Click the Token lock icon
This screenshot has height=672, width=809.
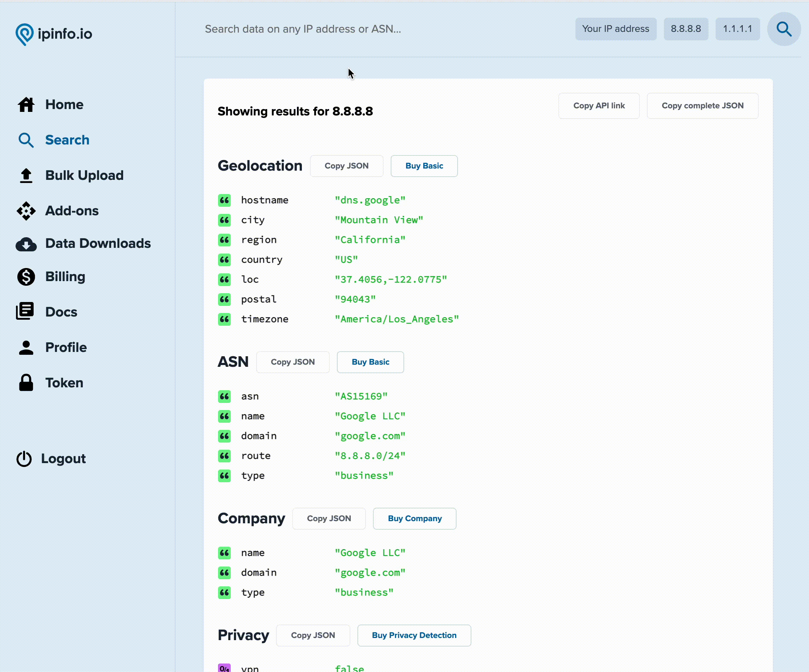pos(26,383)
